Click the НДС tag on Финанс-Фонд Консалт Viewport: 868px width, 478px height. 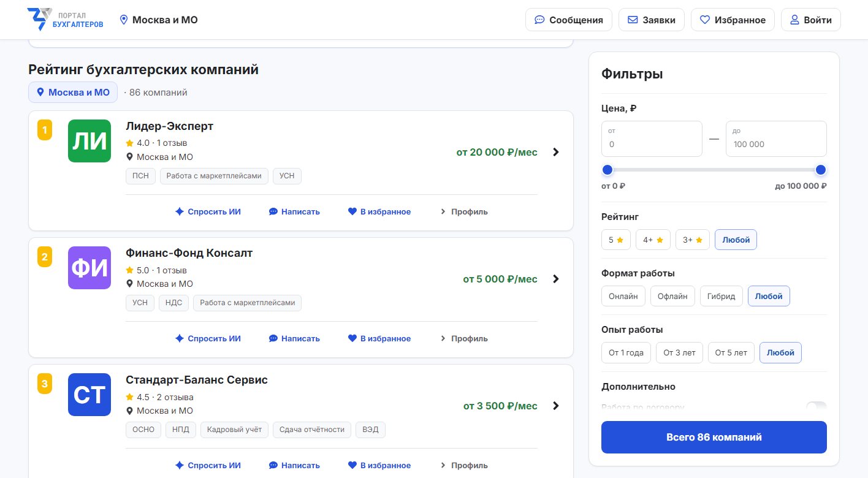click(174, 303)
